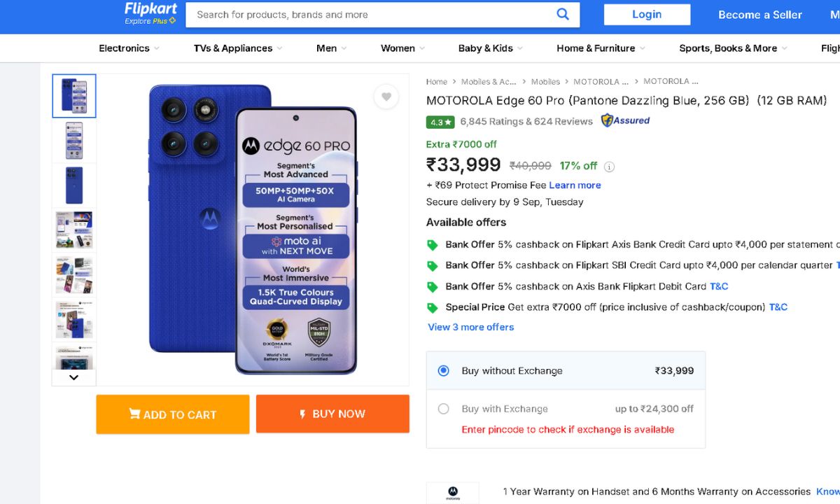
Task: Add product to wishlist heart icon
Action: [386, 97]
